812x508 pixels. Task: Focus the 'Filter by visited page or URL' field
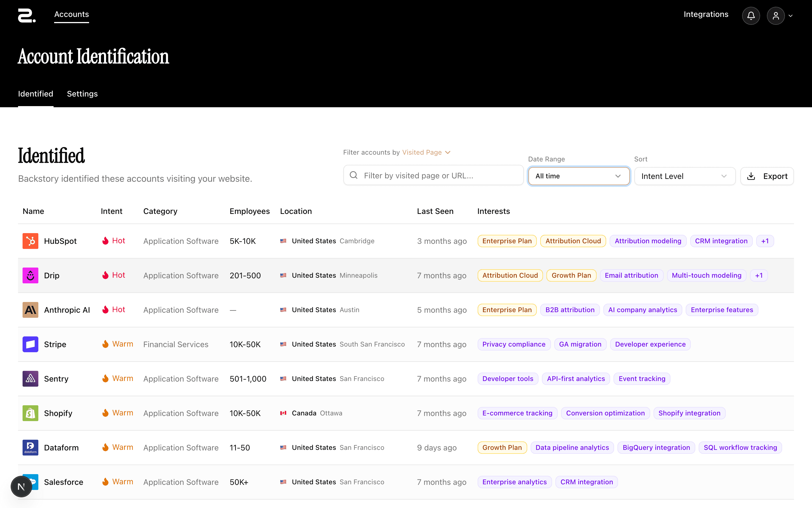[x=433, y=175]
